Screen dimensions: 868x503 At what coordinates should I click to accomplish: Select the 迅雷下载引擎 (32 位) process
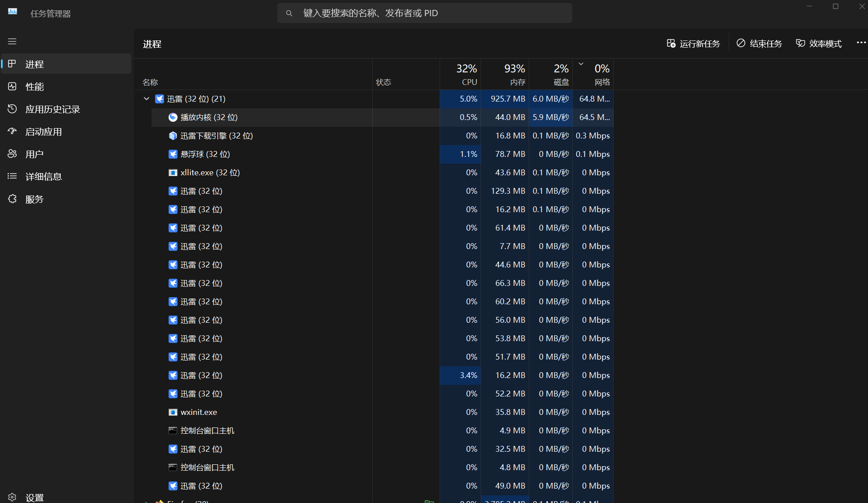pyautogui.click(x=216, y=136)
